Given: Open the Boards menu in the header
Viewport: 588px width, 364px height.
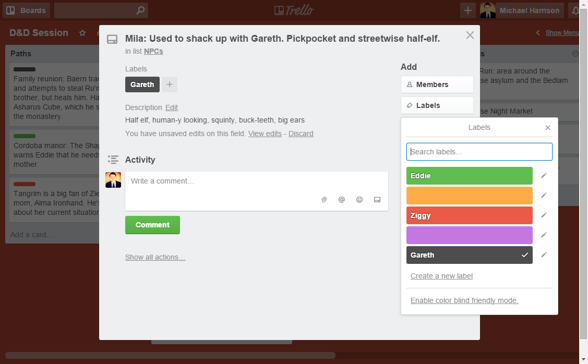Looking at the screenshot, I should click(x=26, y=10).
